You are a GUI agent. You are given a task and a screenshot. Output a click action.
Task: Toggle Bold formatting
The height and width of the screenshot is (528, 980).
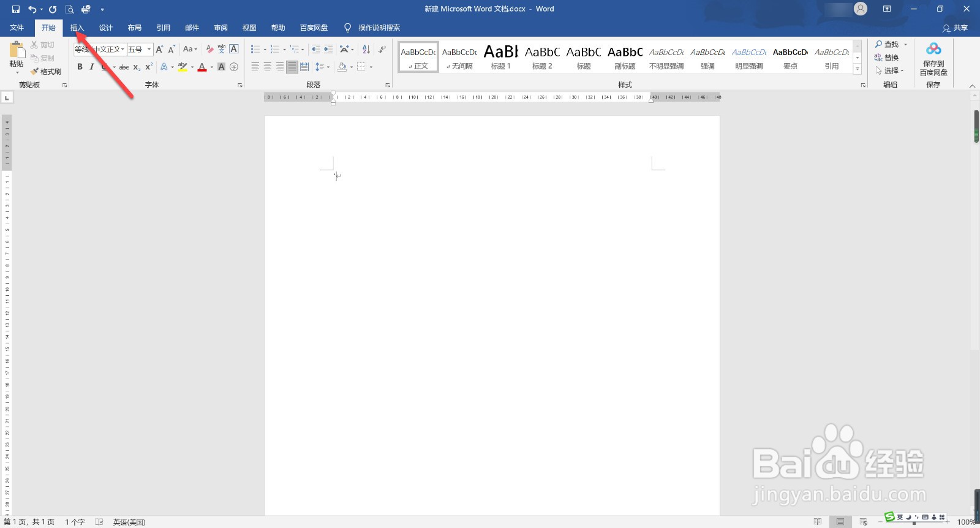(80, 67)
